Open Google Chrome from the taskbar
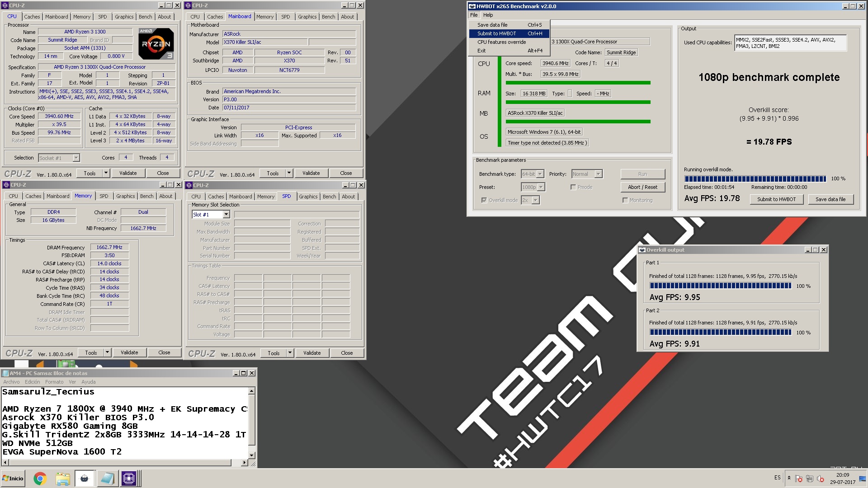 (40, 479)
